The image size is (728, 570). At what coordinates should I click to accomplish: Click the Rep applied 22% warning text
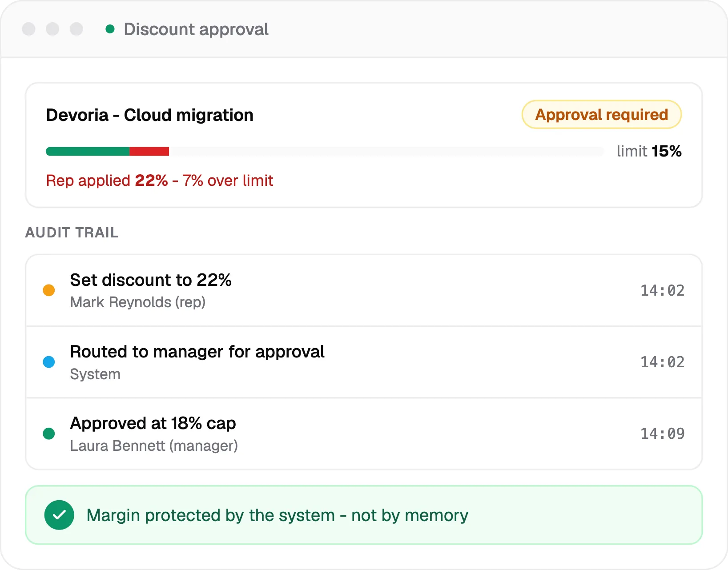pyautogui.click(x=160, y=181)
